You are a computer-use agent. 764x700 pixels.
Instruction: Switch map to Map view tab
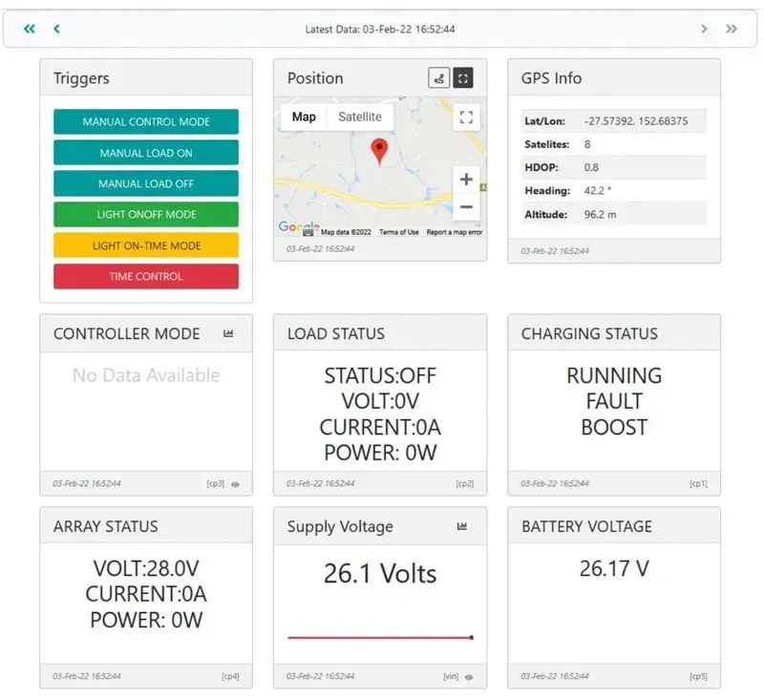[304, 117]
